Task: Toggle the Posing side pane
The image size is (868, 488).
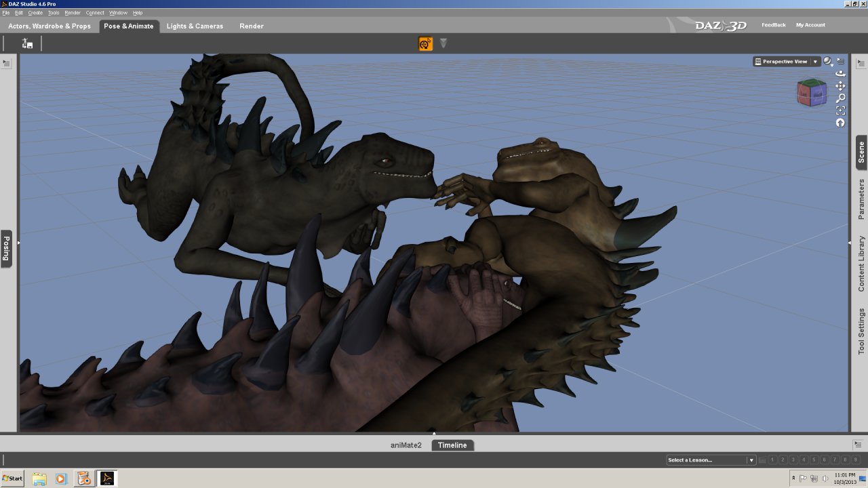Action: pyautogui.click(x=6, y=249)
